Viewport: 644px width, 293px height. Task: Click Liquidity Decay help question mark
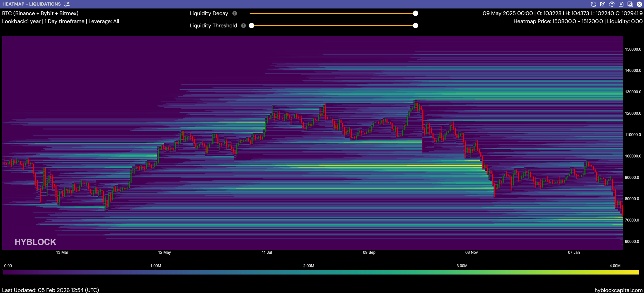[x=234, y=13]
